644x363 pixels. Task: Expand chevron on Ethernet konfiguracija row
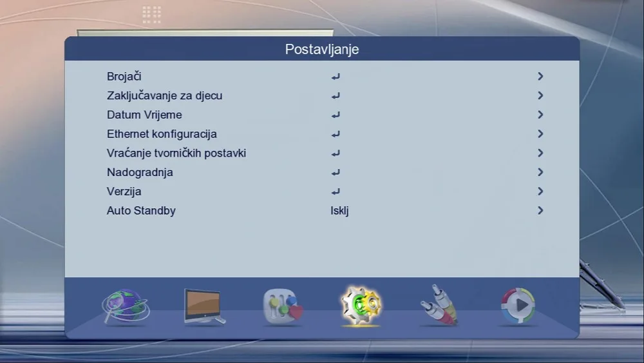[540, 133]
